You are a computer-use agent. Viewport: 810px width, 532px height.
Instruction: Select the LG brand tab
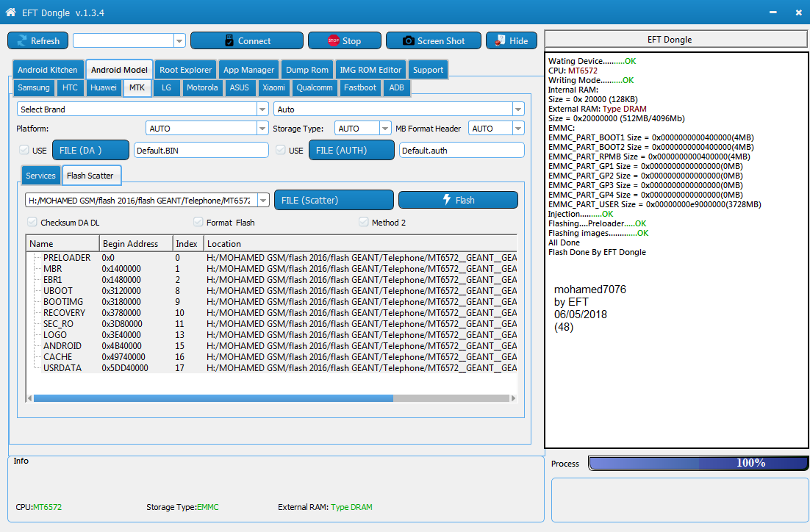pyautogui.click(x=166, y=87)
